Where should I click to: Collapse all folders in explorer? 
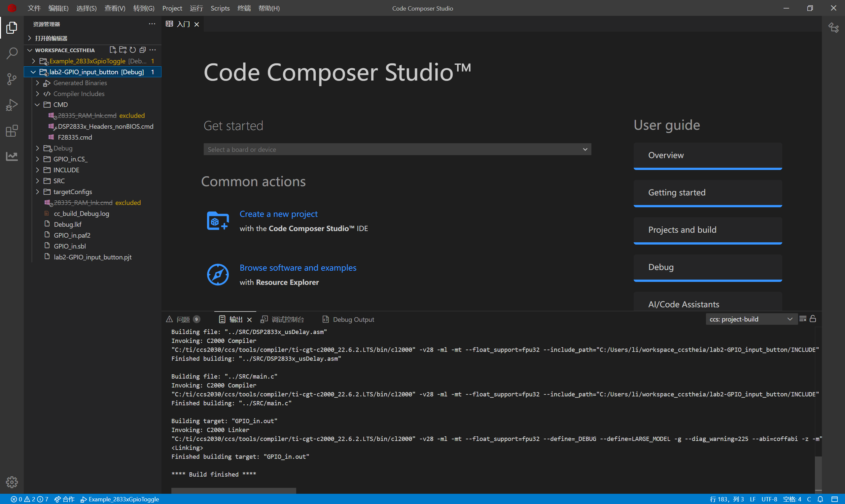143,50
